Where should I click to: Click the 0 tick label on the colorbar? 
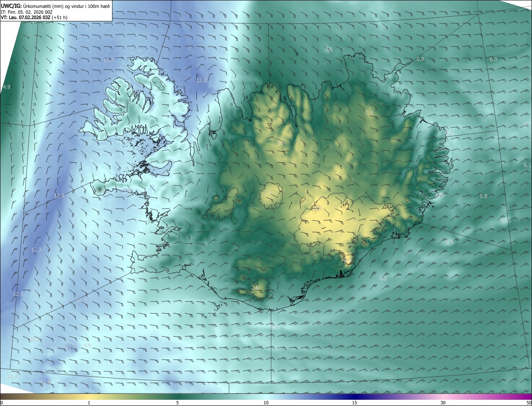pyautogui.click(x=2, y=403)
